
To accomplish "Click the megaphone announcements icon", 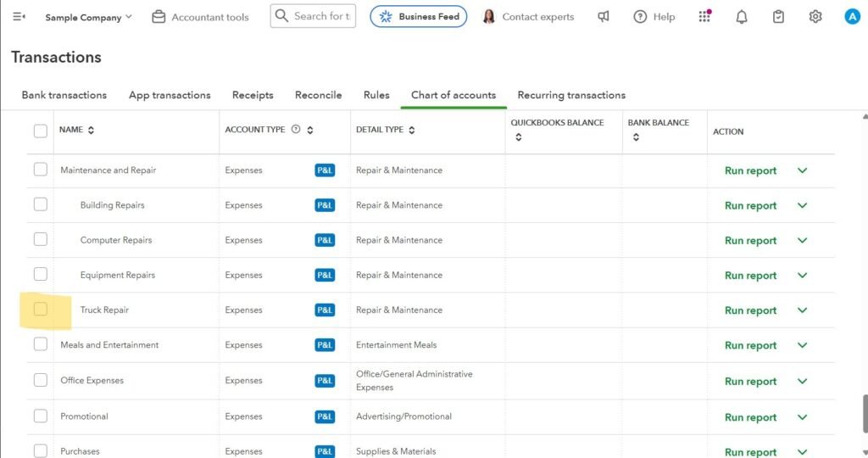I will [x=603, y=17].
